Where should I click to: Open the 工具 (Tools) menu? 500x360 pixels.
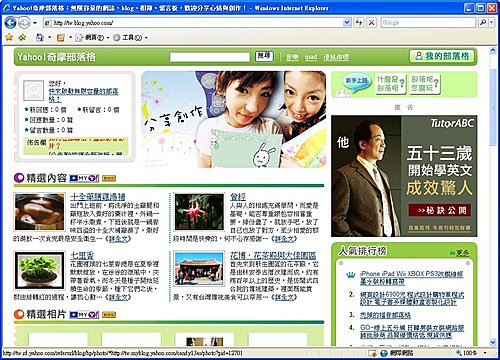pyautogui.click(x=130, y=37)
